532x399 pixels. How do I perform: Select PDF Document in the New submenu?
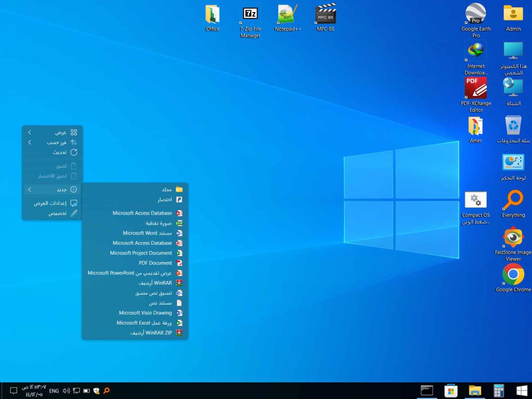pos(155,263)
